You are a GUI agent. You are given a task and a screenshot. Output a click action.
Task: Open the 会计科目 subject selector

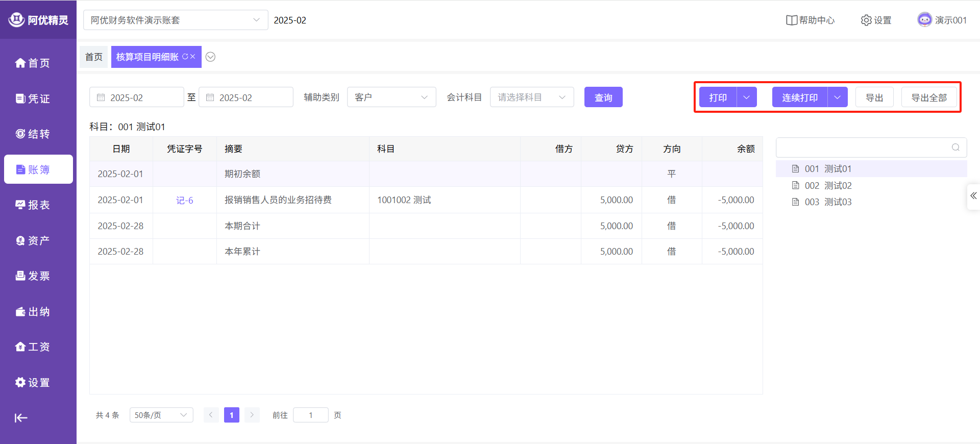(531, 97)
